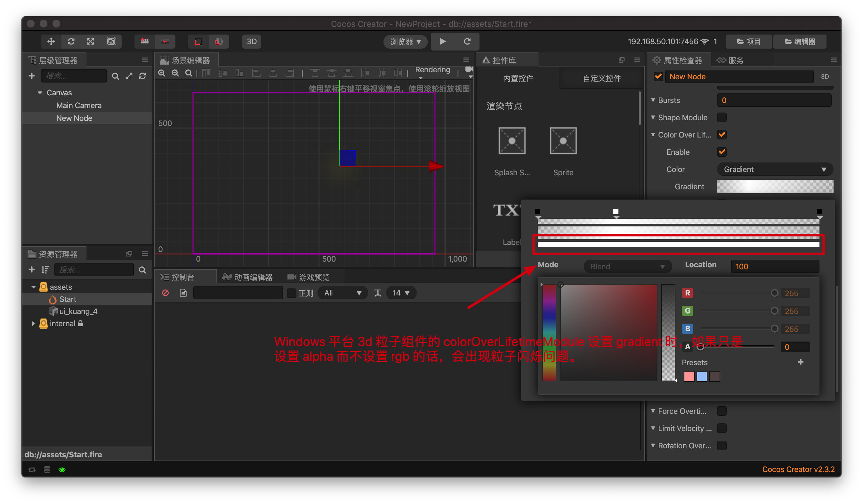Select the scale transform tool
This screenshot has height=504, width=863.
[90, 41]
